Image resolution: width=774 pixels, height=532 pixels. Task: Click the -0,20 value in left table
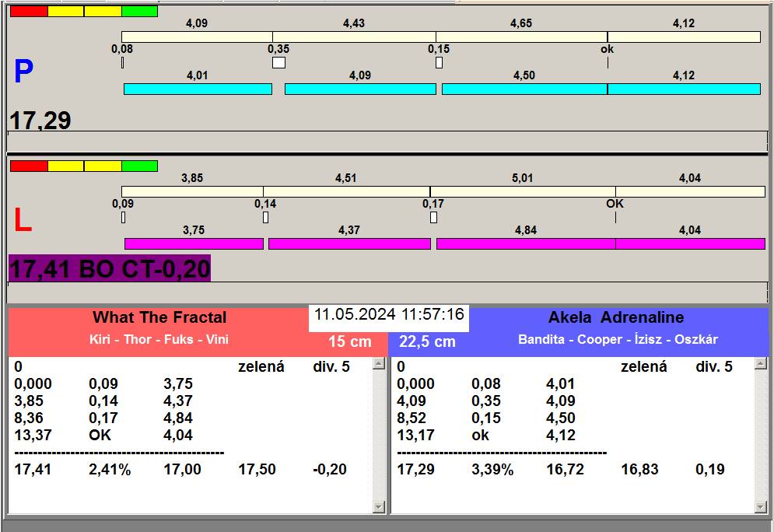tap(330, 469)
